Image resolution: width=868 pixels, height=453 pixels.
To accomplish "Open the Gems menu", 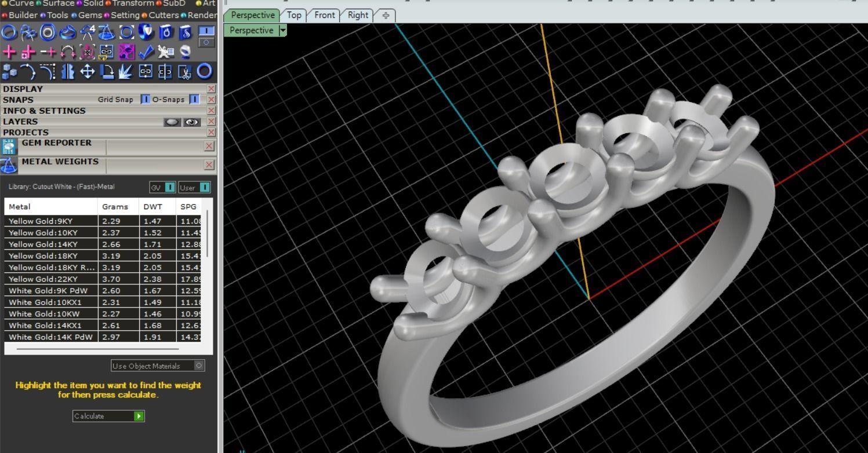I will click(89, 16).
